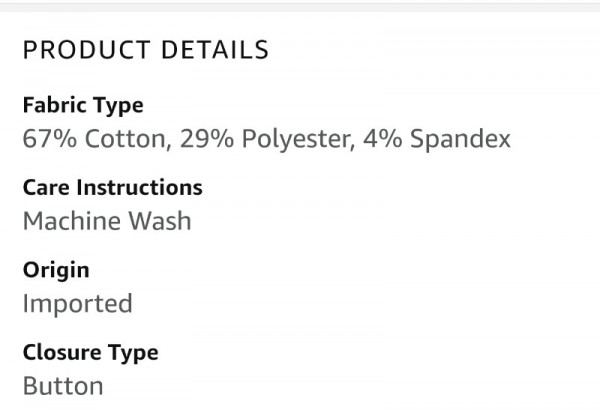Click the 4% spandex percentage figure
This screenshot has width=600, height=410.
(383, 138)
